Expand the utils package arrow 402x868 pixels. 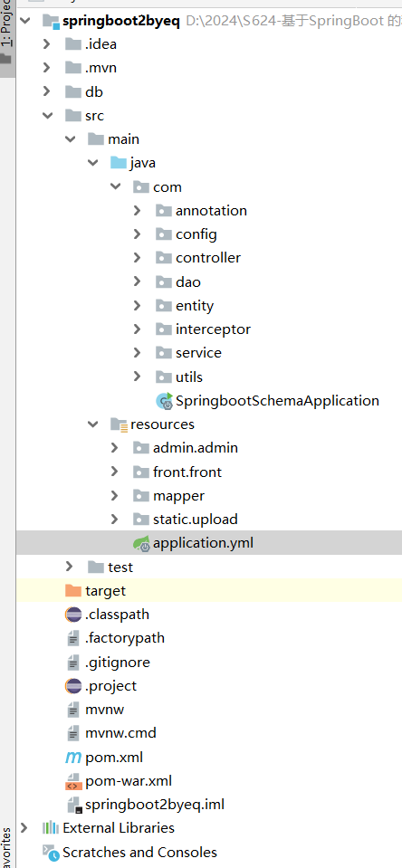pos(138,377)
